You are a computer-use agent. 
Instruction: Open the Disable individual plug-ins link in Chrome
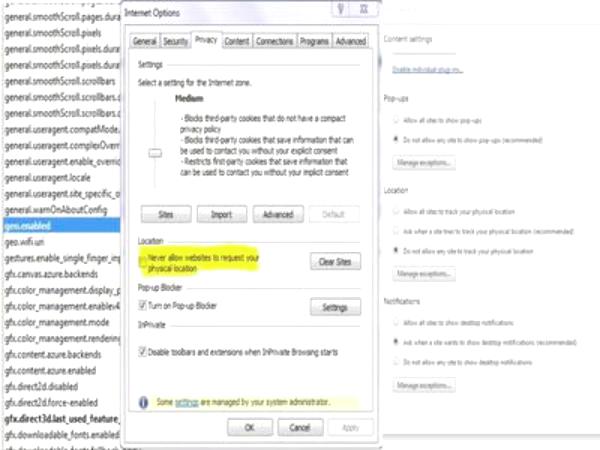pos(427,69)
